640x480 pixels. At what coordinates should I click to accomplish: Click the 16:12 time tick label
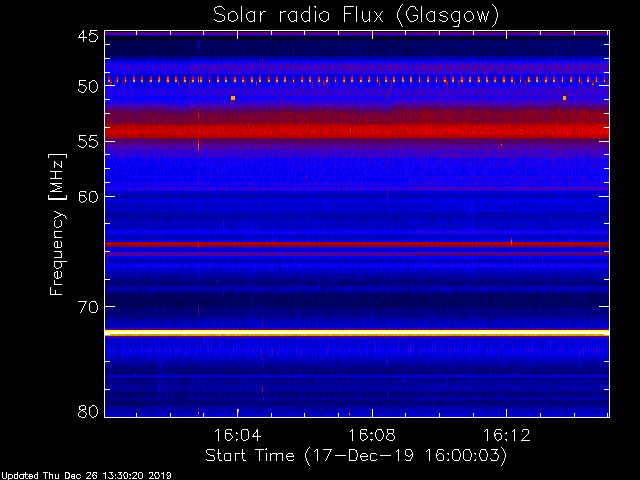tap(507, 435)
